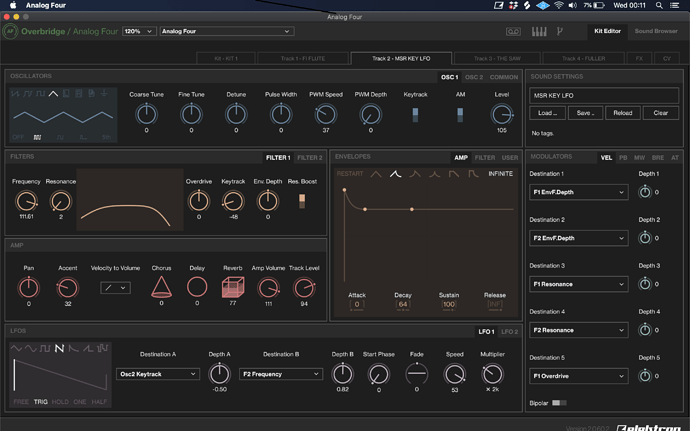Switch to Track 3 - THE SAW tab
The width and height of the screenshot is (690, 431).
497,58
